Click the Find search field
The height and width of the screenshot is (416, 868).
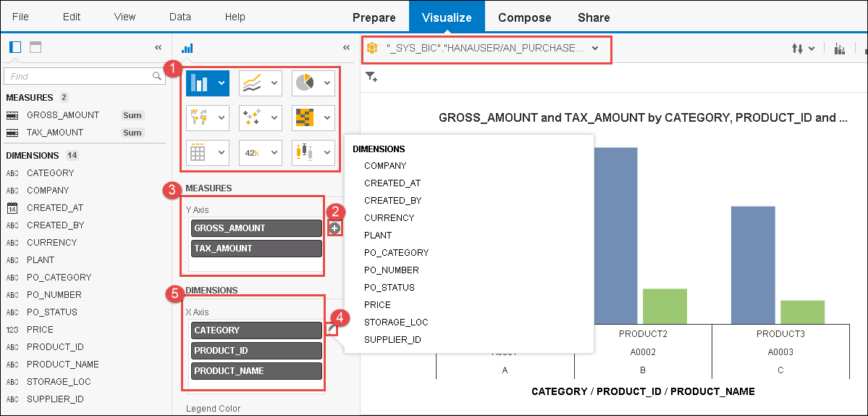80,76
